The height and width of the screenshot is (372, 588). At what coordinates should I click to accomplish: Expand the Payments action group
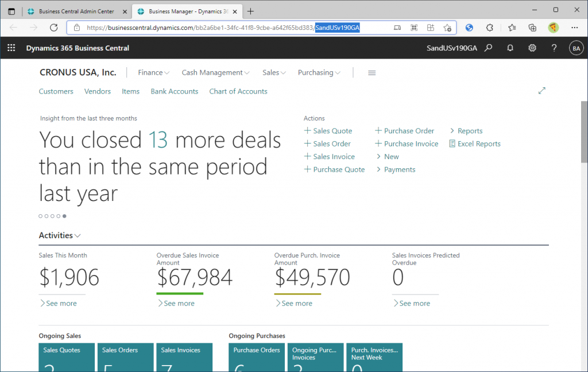point(396,169)
